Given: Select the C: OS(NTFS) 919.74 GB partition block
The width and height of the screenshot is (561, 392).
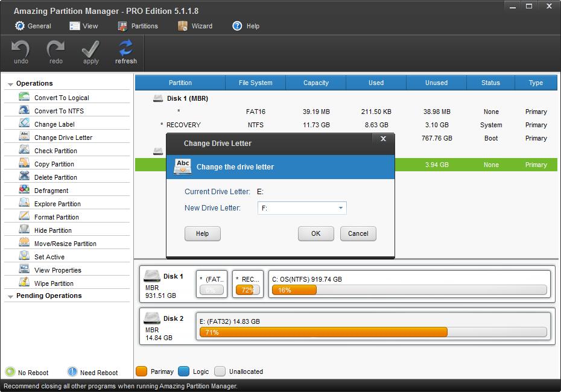Looking at the screenshot, I should (410, 284).
